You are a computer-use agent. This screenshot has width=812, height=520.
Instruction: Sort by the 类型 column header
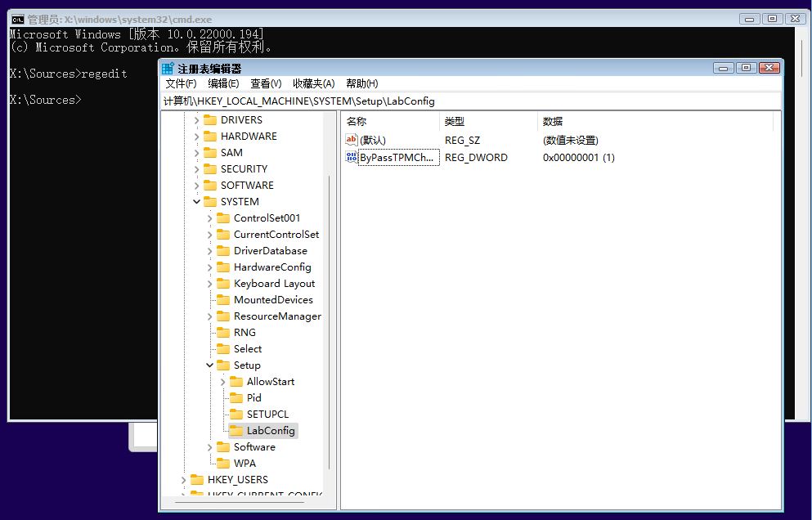click(488, 121)
